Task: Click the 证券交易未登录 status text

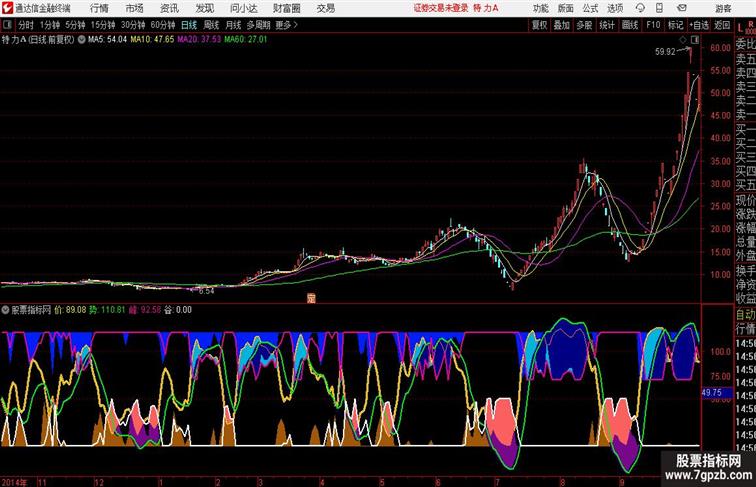Action: coord(441,8)
